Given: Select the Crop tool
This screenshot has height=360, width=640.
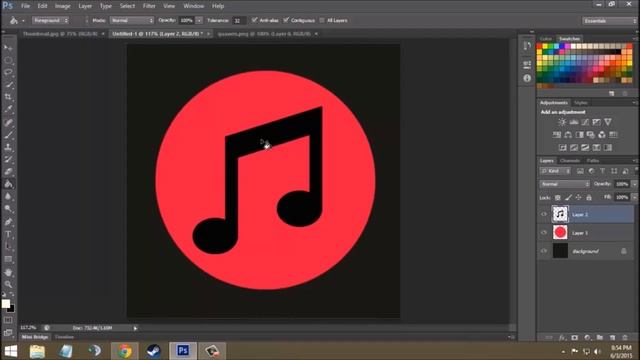Looking at the screenshot, I should [x=8, y=97].
